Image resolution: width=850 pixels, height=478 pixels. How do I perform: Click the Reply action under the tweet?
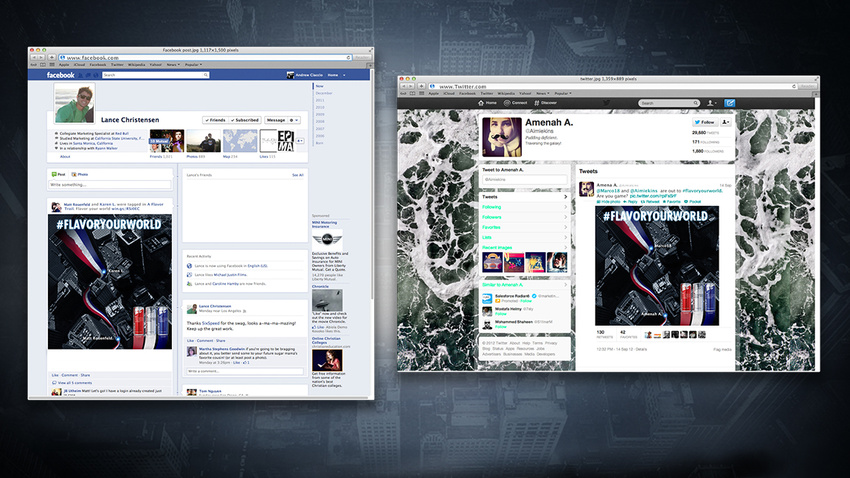630,202
